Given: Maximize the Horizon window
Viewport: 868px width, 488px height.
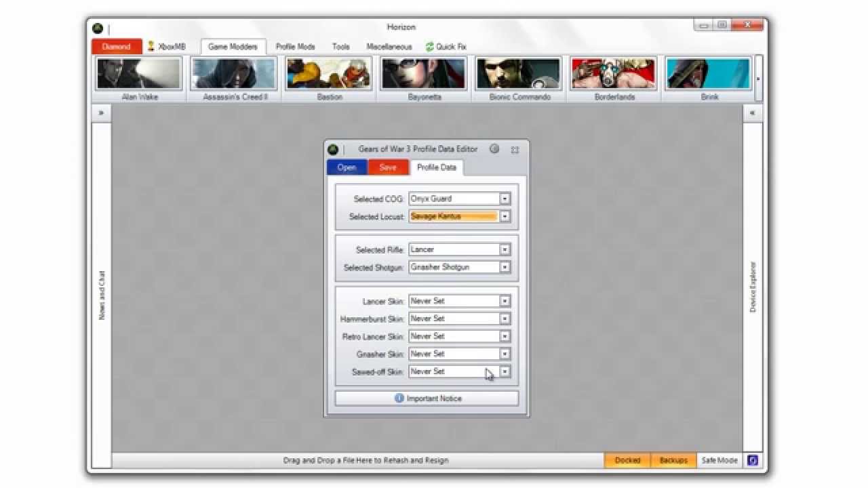Looking at the screenshot, I should 722,25.
